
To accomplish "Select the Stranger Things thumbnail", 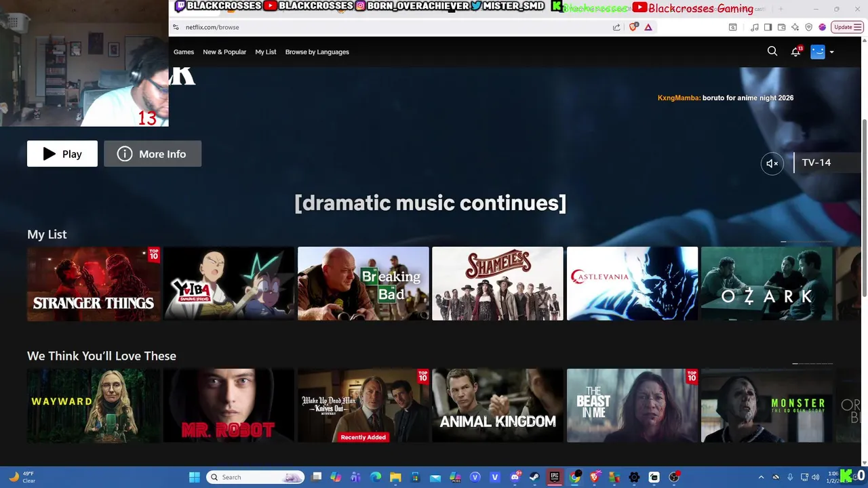I will click(93, 283).
